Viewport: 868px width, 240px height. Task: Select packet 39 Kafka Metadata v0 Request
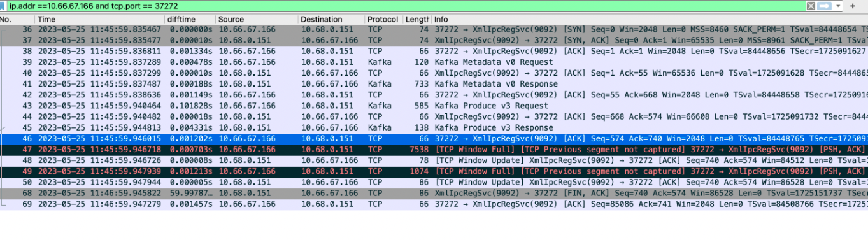pos(434,62)
